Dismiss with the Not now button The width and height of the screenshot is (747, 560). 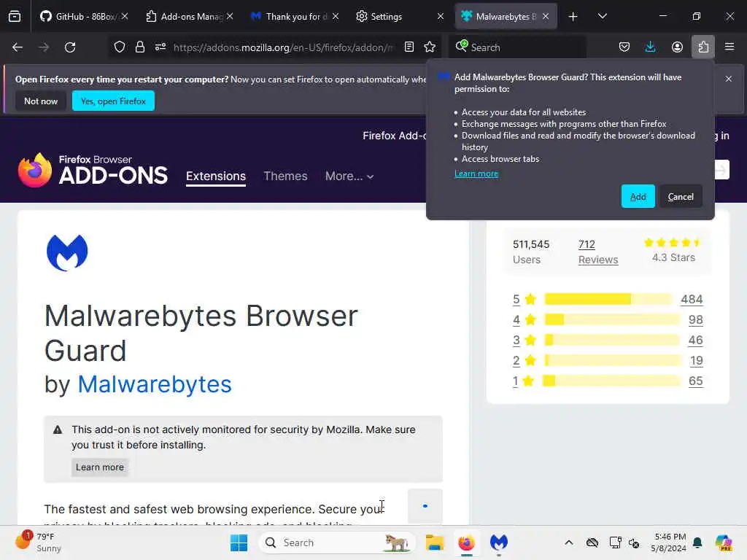tap(41, 101)
